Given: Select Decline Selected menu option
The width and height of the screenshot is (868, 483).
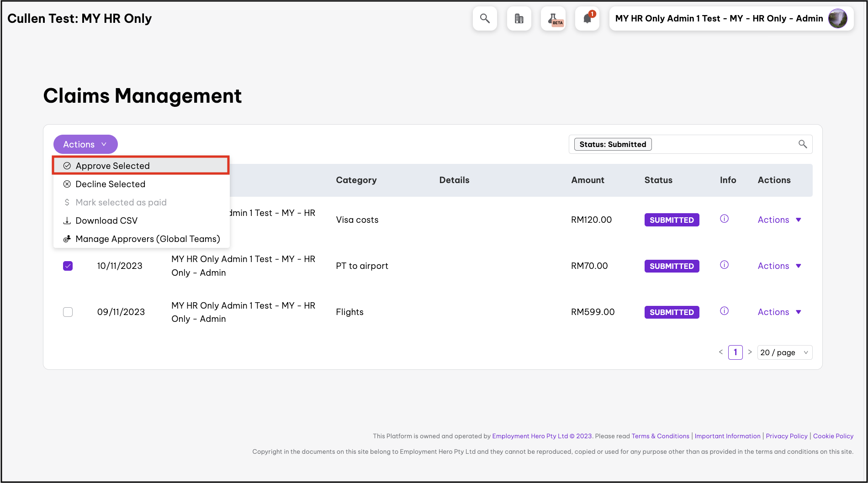Looking at the screenshot, I should [x=110, y=184].
